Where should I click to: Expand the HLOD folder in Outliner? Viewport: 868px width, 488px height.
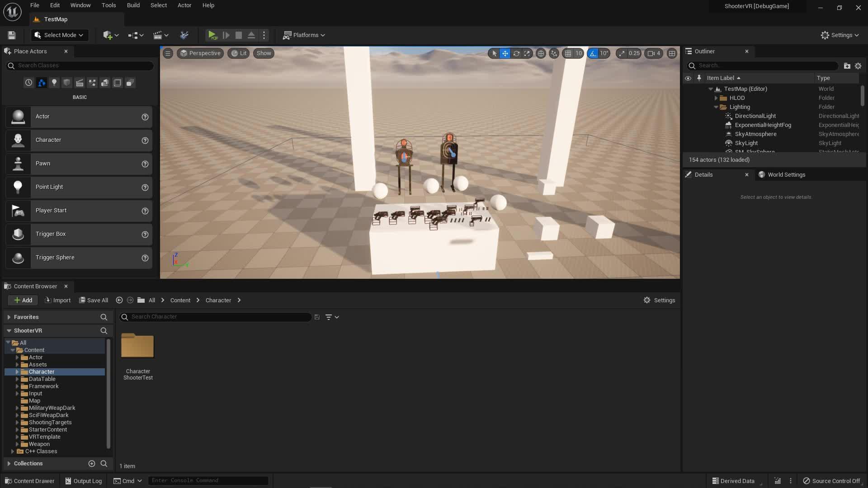716,98
